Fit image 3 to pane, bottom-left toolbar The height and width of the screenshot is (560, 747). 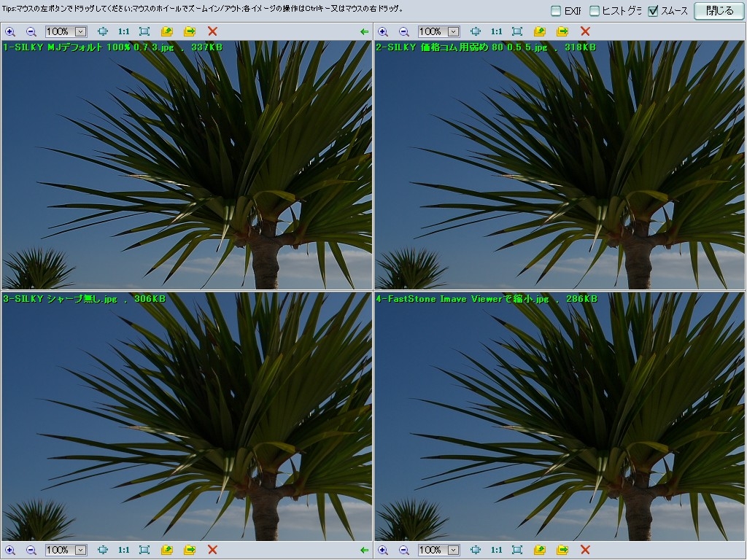pos(144,551)
